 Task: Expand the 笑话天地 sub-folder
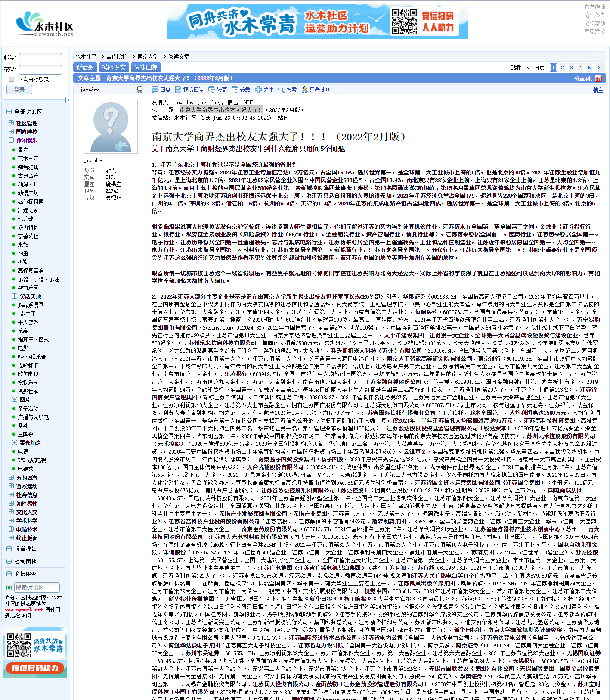click(x=15, y=296)
